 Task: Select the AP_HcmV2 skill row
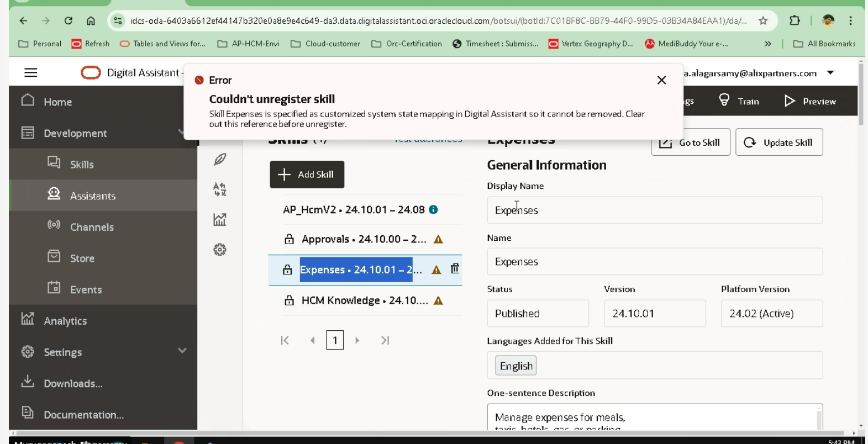(x=365, y=210)
